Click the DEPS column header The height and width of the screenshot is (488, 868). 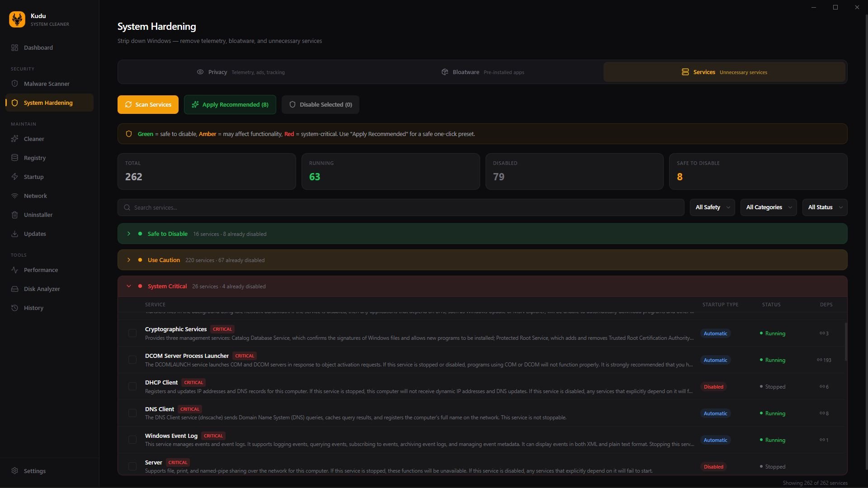(x=826, y=305)
